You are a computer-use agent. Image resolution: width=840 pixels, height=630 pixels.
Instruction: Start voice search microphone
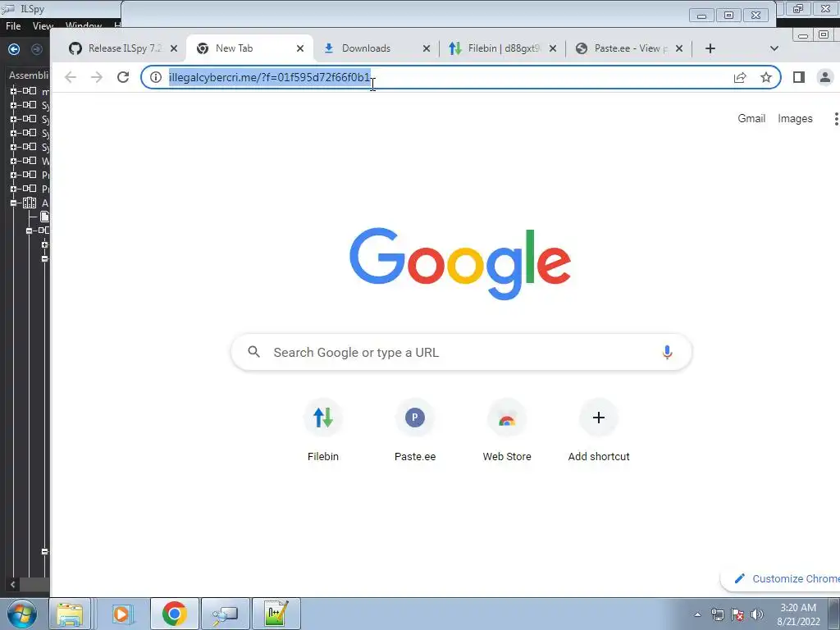(667, 352)
